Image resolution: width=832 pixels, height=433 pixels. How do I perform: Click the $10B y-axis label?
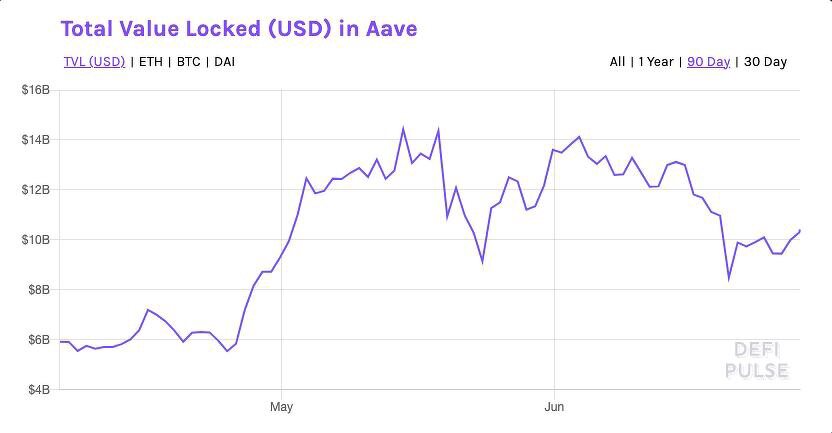(36, 240)
